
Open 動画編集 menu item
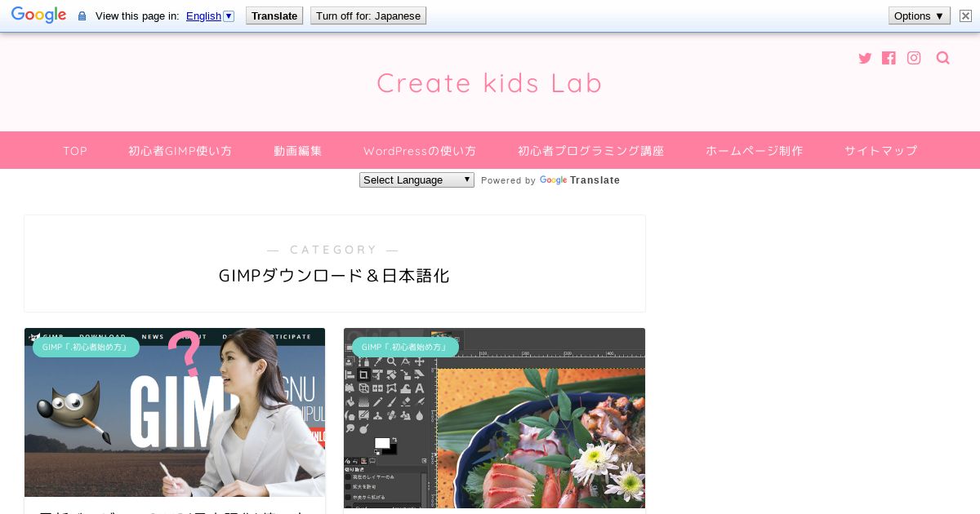pos(298,151)
